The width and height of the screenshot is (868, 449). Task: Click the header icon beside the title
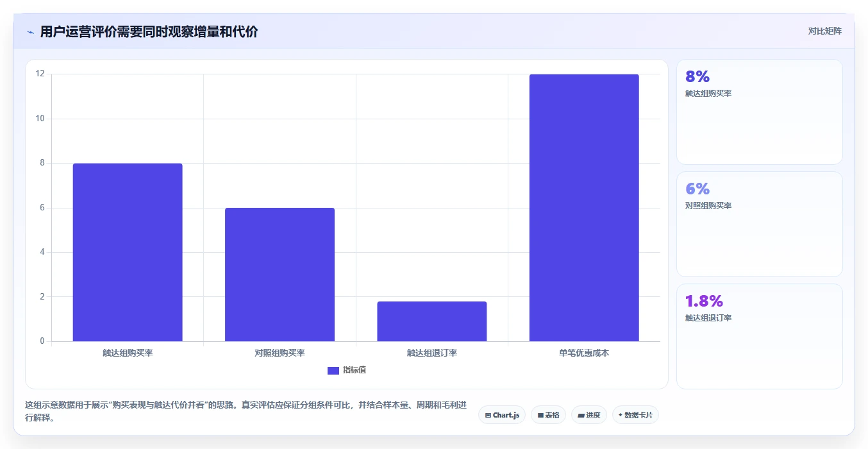pos(30,32)
